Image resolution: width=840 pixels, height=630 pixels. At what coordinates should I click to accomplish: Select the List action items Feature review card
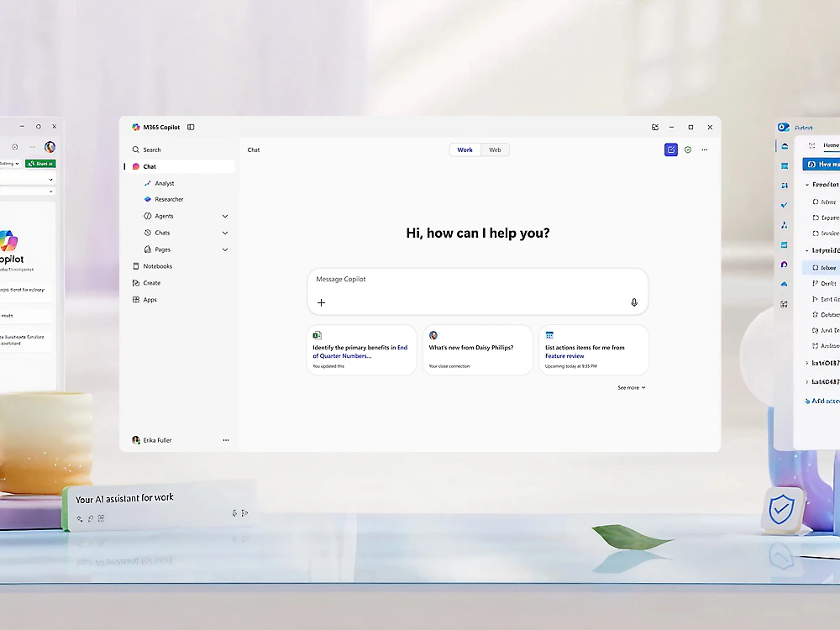tap(594, 349)
